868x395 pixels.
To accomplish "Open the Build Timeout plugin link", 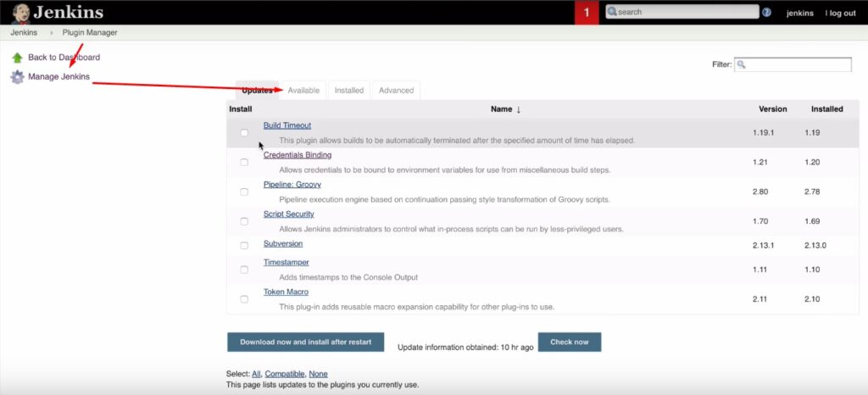I will pyautogui.click(x=287, y=125).
